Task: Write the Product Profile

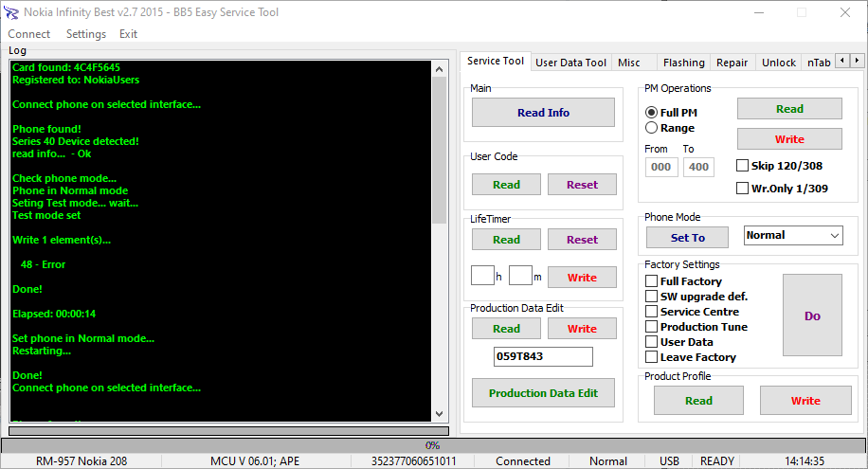Action: 805,401
